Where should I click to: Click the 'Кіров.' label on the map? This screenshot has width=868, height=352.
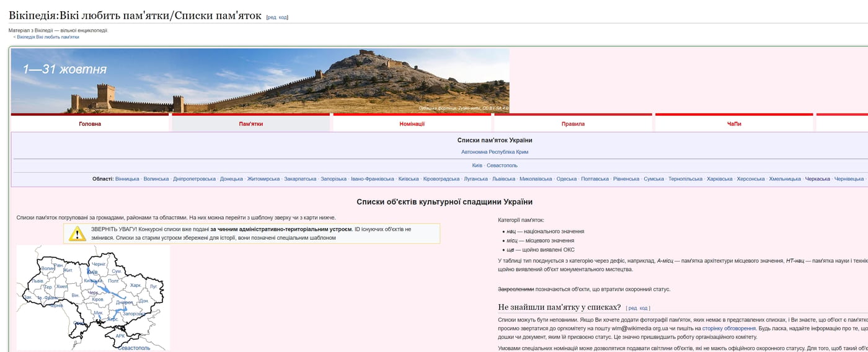coord(97,300)
